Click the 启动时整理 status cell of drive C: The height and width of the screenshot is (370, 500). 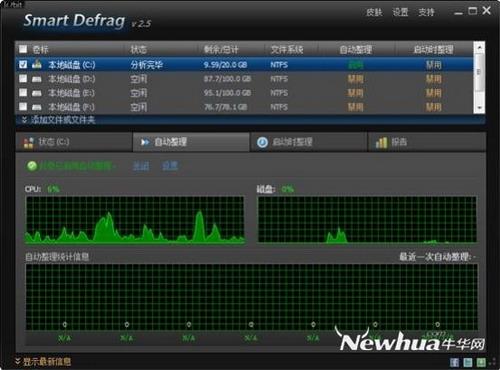(434, 65)
